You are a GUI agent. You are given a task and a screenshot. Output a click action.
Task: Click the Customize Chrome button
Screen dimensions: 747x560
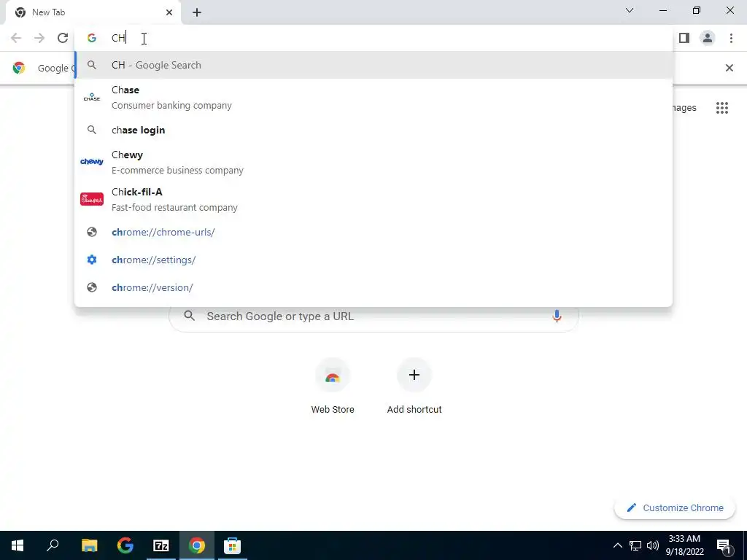(675, 508)
